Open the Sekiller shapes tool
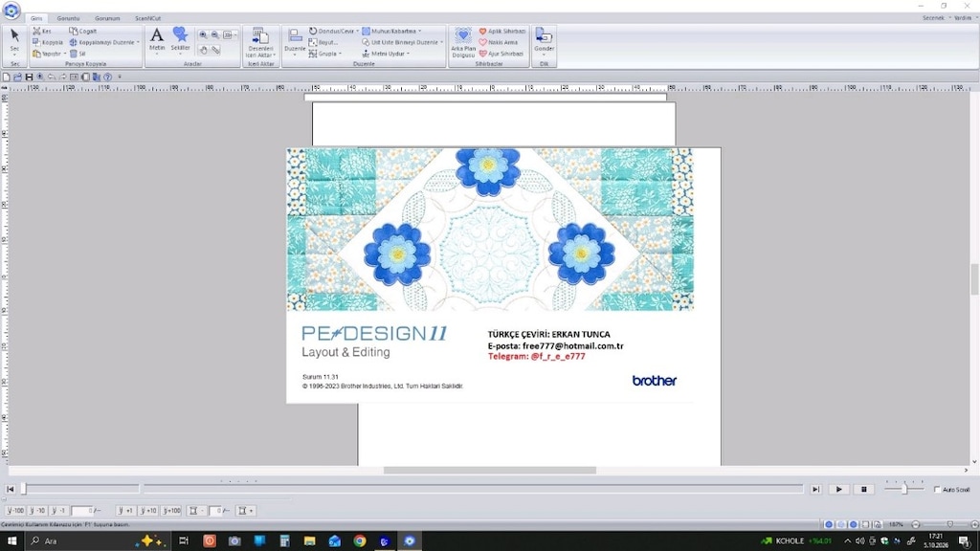 [180, 38]
